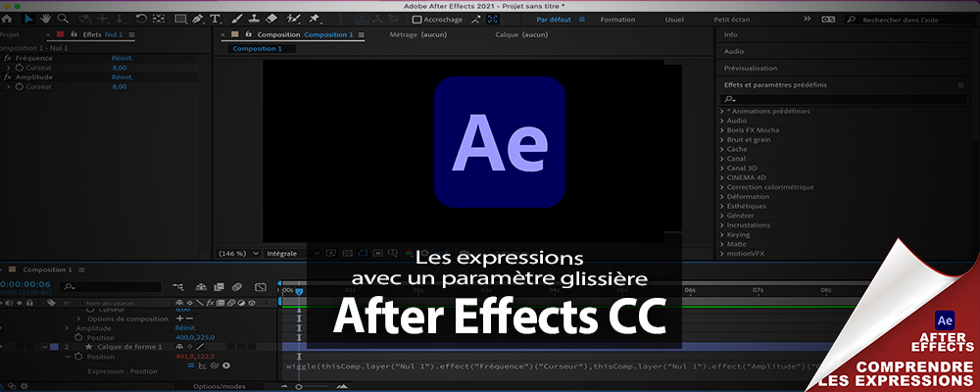Open the Métrage (aucun) tab
This screenshot has width=980, height=392.
(x=417, y=34)
